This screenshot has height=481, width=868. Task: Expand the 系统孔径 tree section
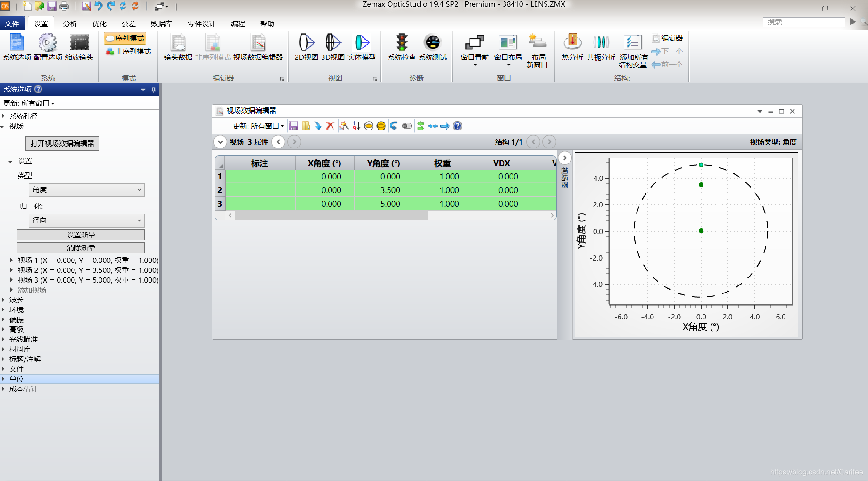[3, 116]
